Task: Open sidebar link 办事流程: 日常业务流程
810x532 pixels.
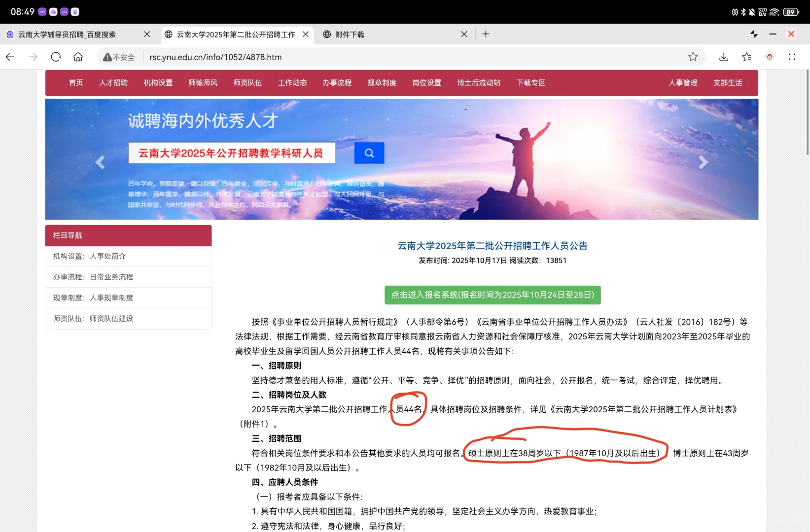Action: tap(128, 277)
